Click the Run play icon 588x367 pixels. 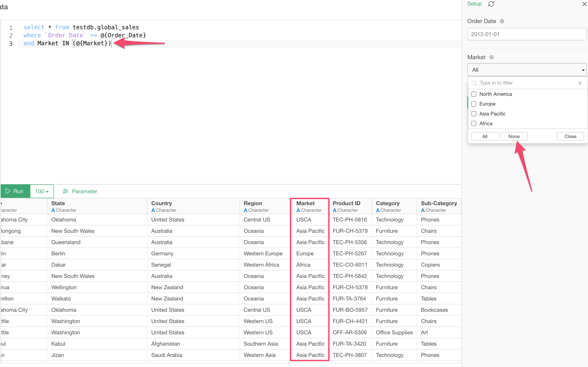(8, 191)
